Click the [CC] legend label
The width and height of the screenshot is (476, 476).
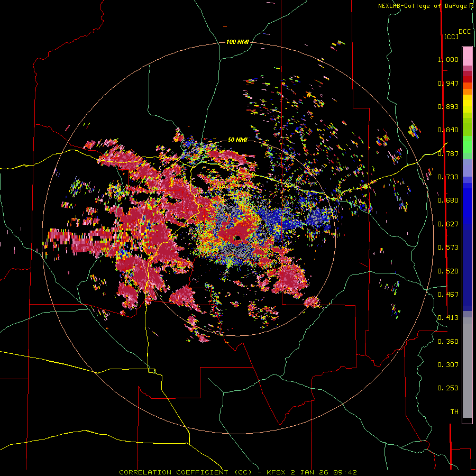tap(451, 36)
